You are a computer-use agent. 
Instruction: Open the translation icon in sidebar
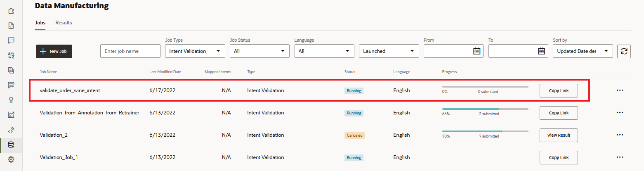point(12,55)
